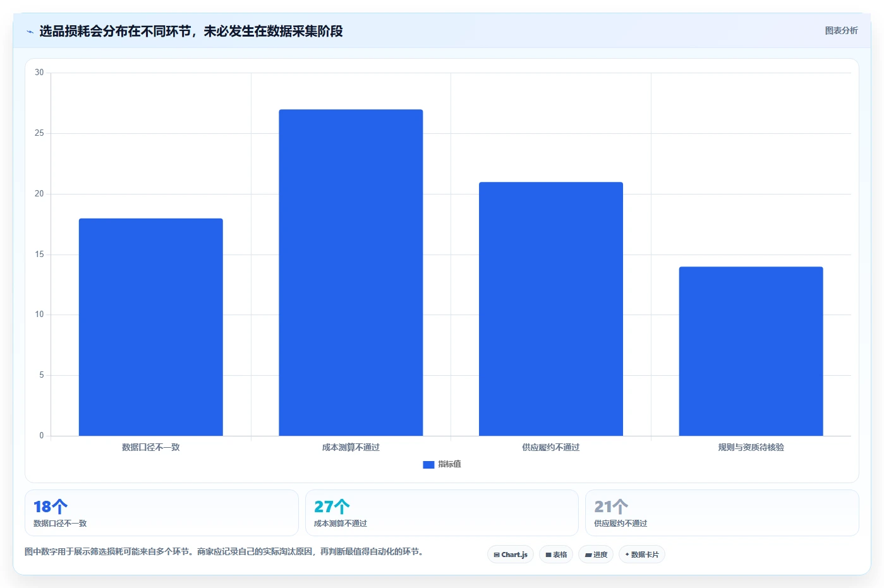Click the 数据口径不一致 bar in chart

pyautogui.click(x=150, y=327)
